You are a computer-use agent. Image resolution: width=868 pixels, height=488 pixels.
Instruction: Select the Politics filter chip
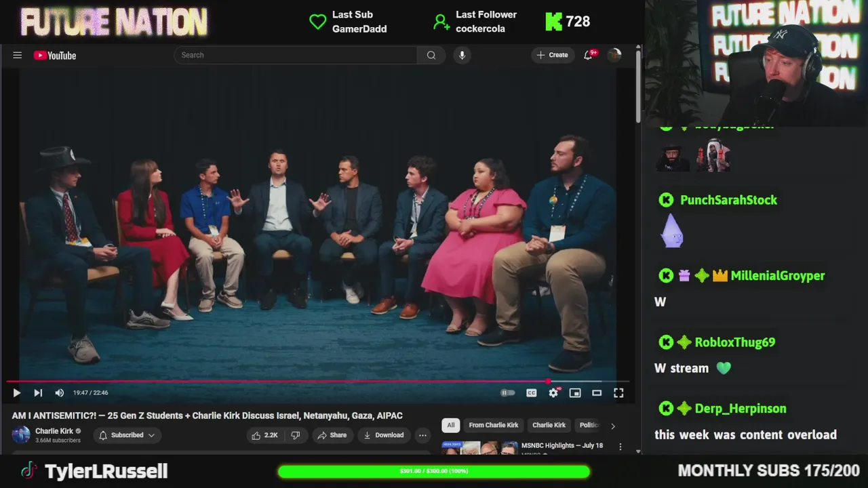(589, 425)
